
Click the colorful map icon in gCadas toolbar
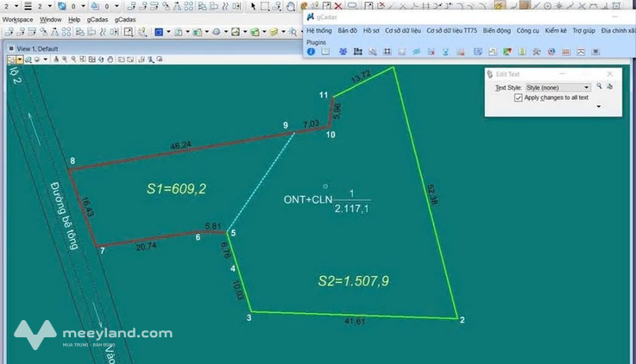[x=507, y=52]
